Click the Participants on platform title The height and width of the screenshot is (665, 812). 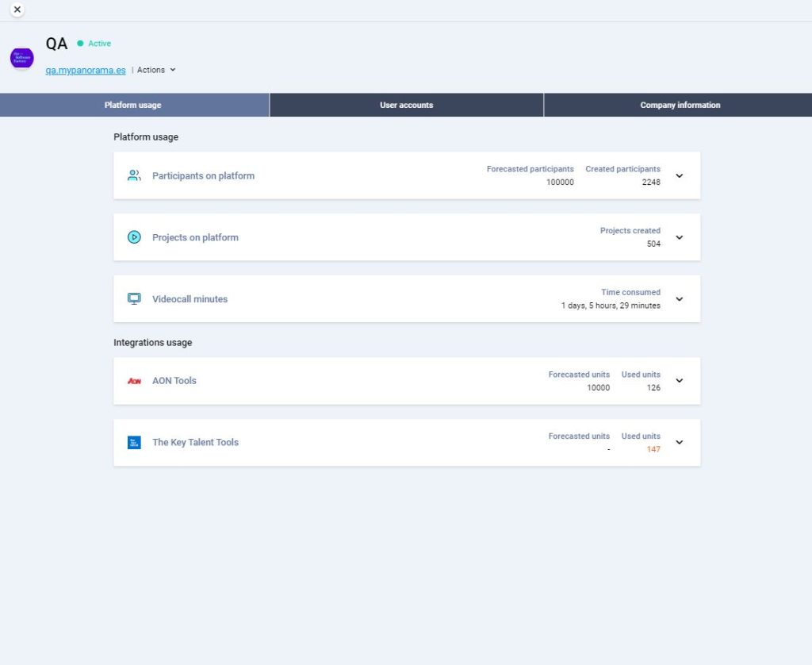[x=203, y=176]
